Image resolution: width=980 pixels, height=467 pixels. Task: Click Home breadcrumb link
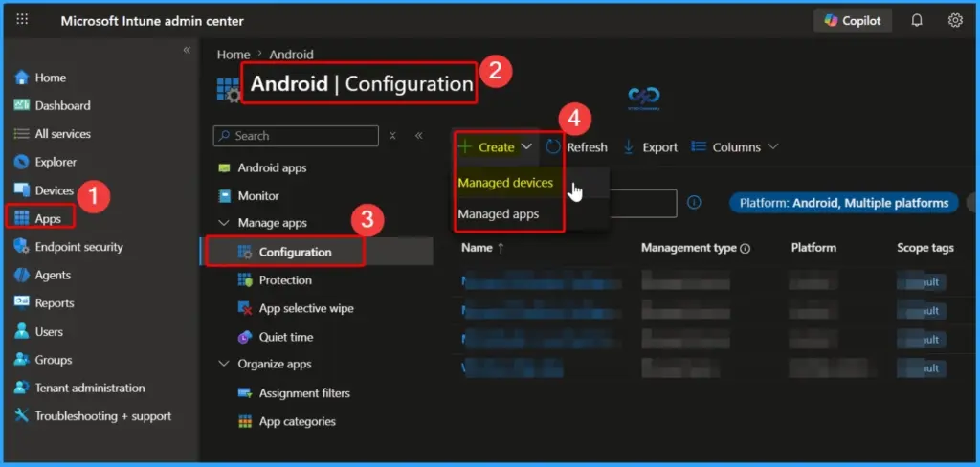(x=234, y=55)
